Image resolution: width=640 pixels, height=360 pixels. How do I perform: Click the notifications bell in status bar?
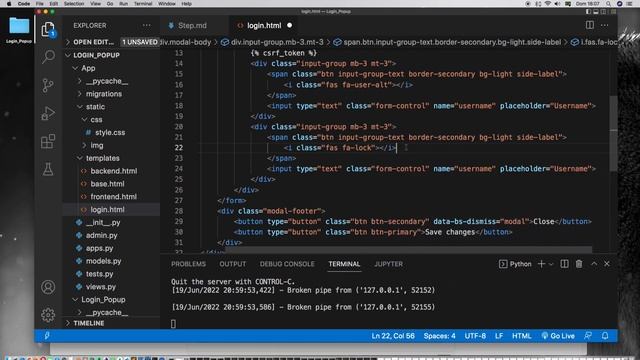(x=605, y=336)
